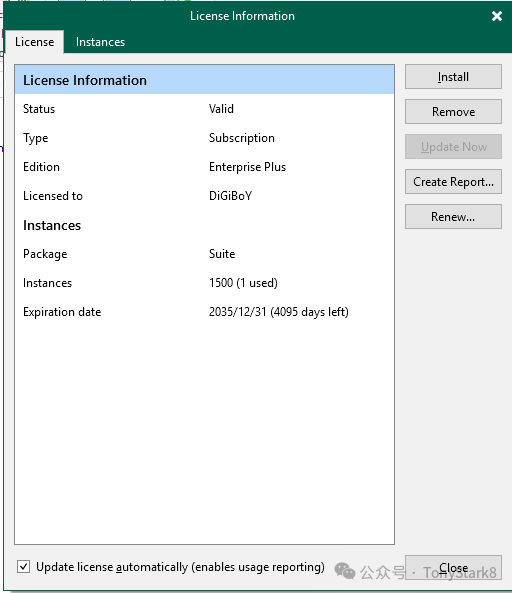This screenshot has width=512, height=593.
Task: Click the Update license automatically label text
Action: tap(180, 567)
